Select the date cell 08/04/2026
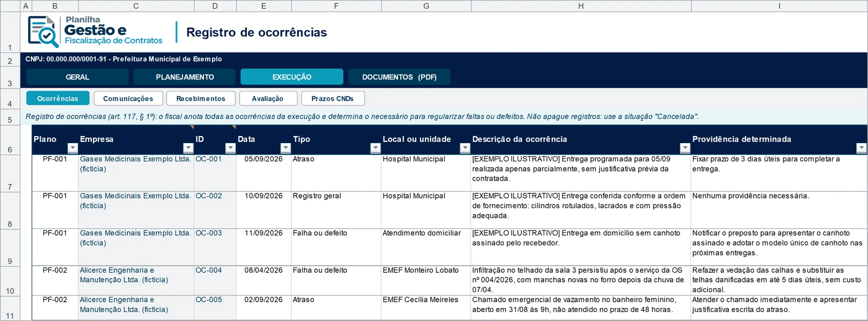The image size is (868, 321). coord(264,281)
